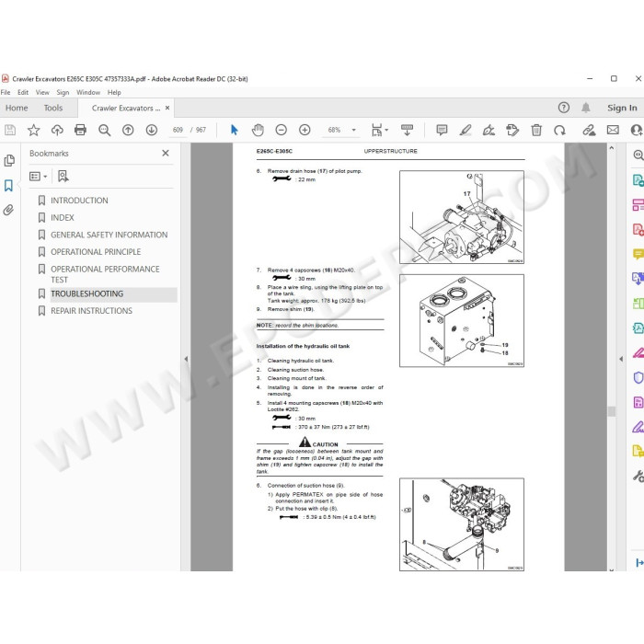Open the File menu
This screenshot has width=644, height=644.
[6, 92]
